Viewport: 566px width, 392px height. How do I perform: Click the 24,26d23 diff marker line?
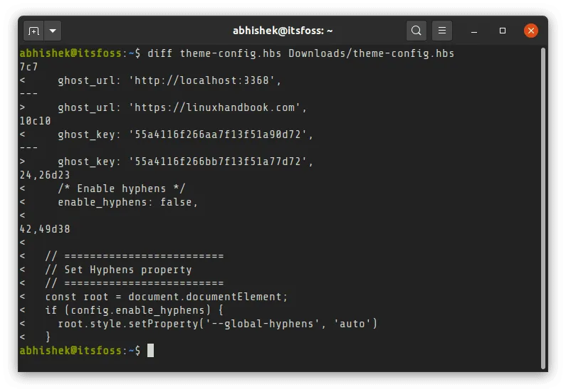[44, 175]
